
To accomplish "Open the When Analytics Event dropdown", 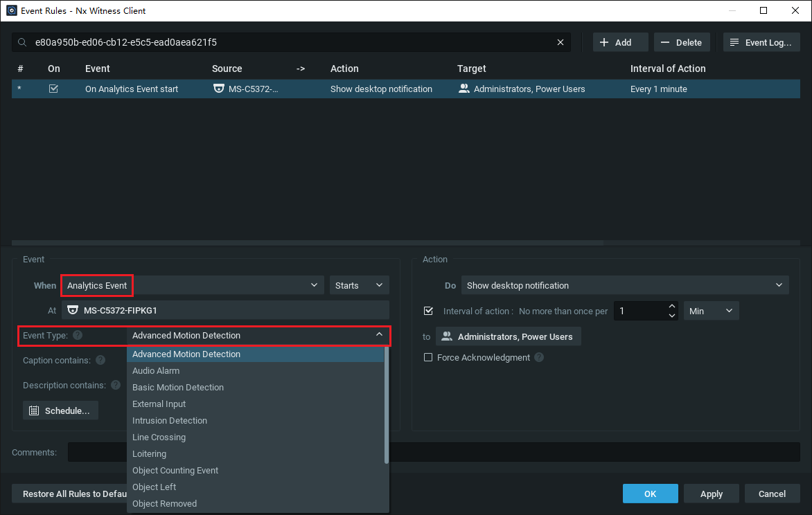I will pos(193,285).
